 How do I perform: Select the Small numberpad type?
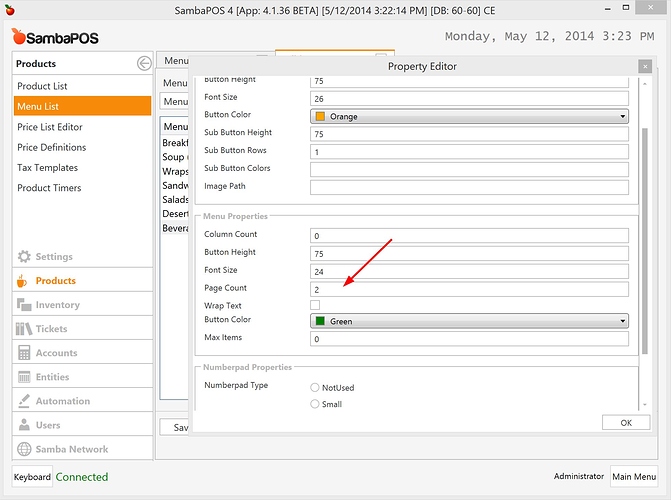[315, 404]
